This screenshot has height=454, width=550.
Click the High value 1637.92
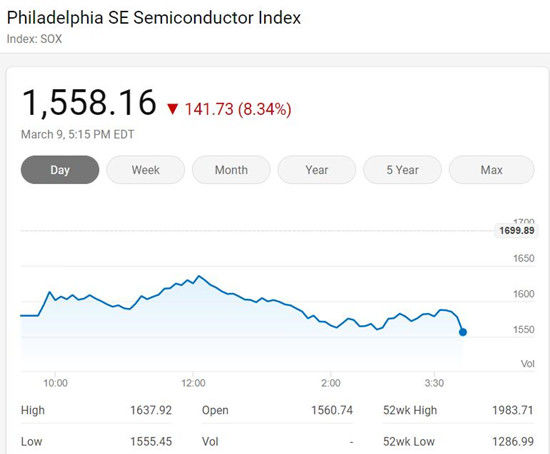[x=151, y=410]
